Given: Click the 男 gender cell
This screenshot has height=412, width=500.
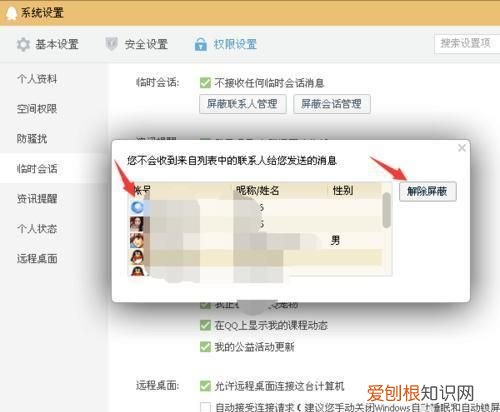Looking at the screenshot, I should (335, 240).
